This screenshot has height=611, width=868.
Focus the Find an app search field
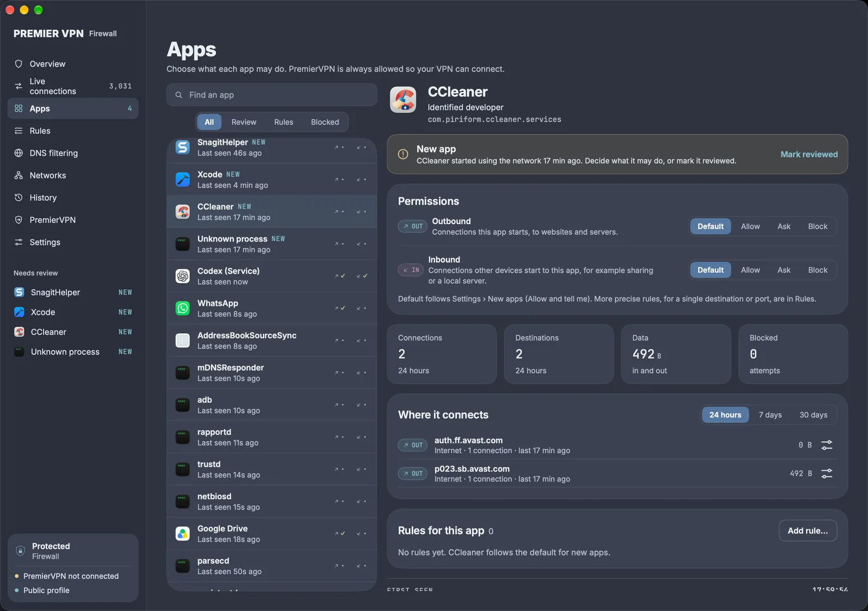(x=272, y=95)
